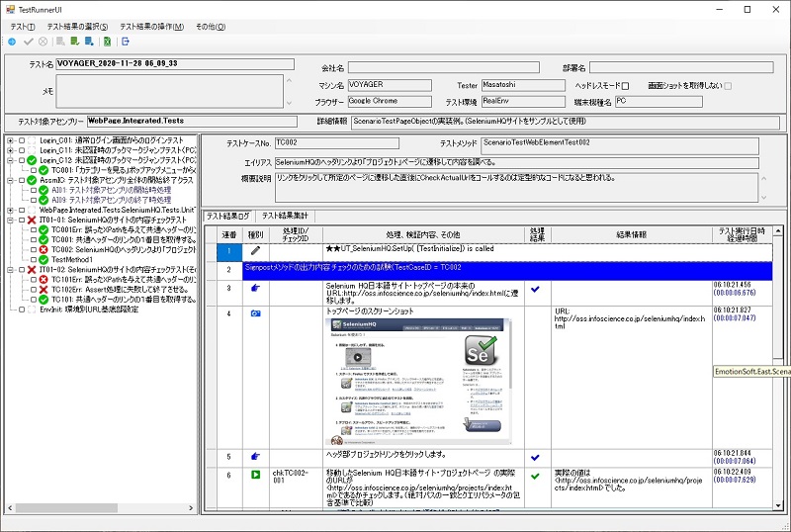Viewport: 791px width, 532px height.
Task: Click the blue list-with-arrow toolbar icon
Action: (89, 42)
